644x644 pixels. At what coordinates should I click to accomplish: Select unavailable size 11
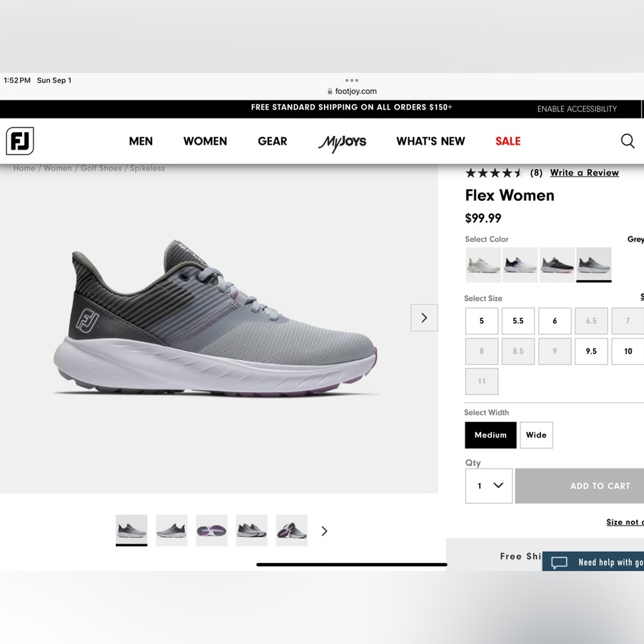pyautogui.click(x=482, y=381)
